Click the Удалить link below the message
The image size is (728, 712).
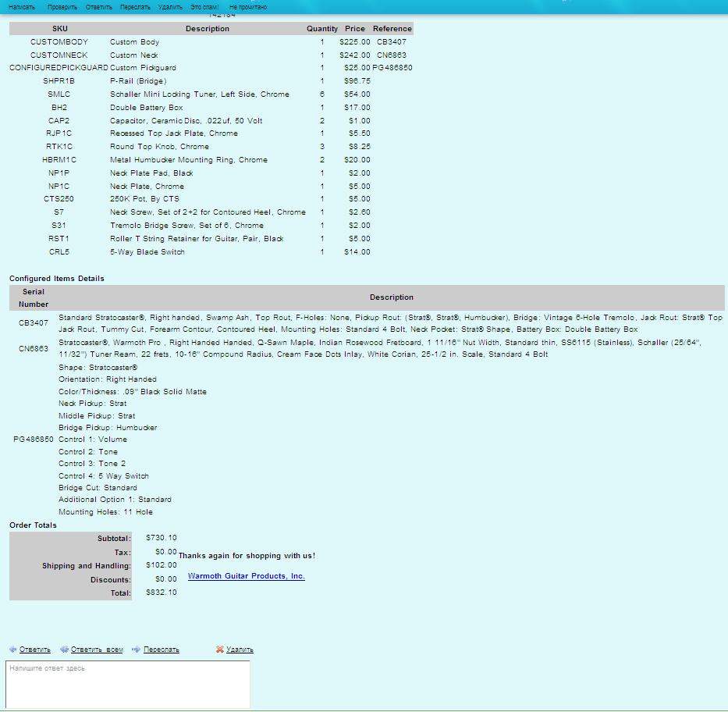pos(240,650)
